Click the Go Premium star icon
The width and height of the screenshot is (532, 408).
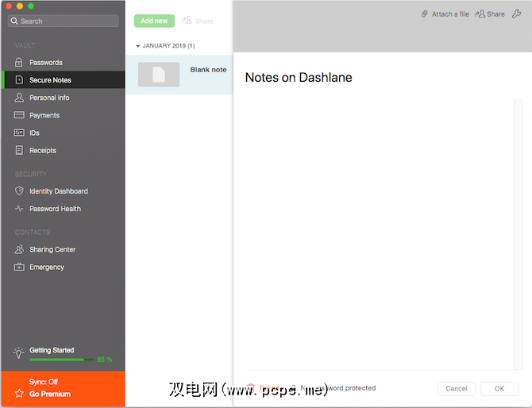(19, 394)
